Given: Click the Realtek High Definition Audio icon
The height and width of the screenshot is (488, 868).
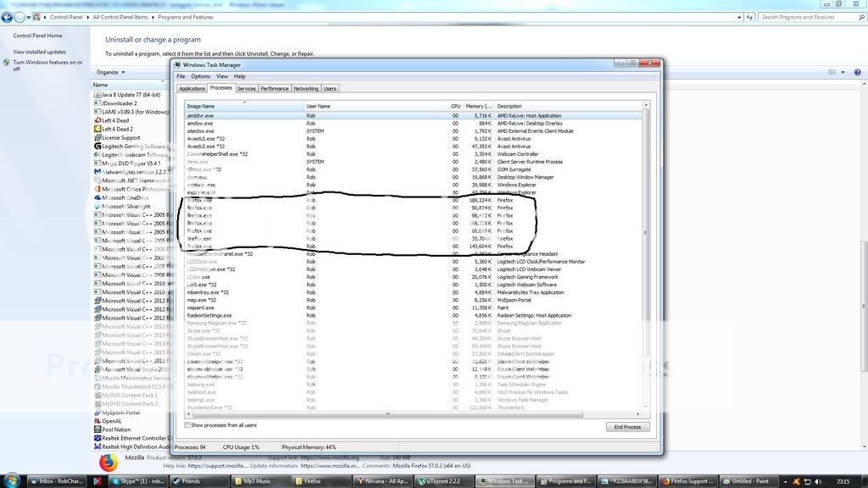Looking at the screenshot, I should pos(97,446).
